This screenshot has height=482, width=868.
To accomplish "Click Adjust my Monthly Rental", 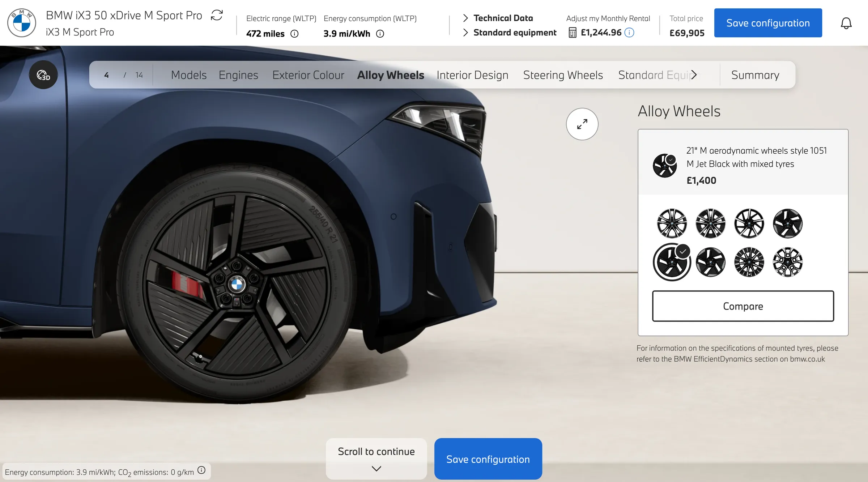I will (x=608, y=18).
